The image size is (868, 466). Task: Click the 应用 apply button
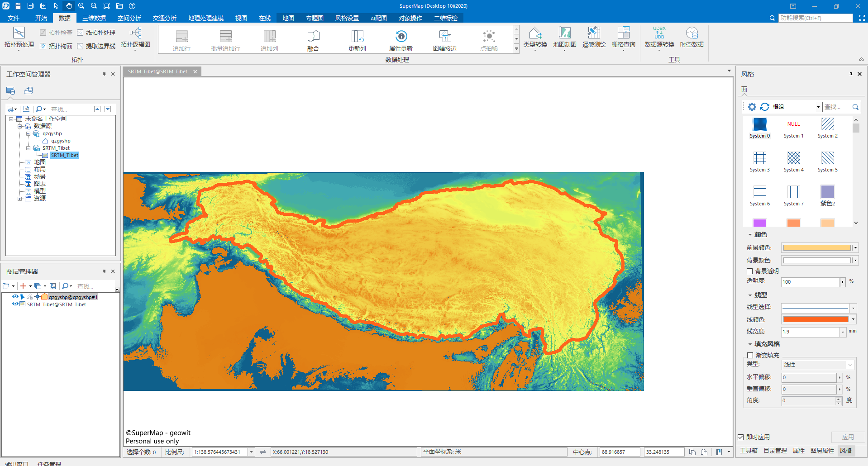pyautogui.click(x=848, y=437)
